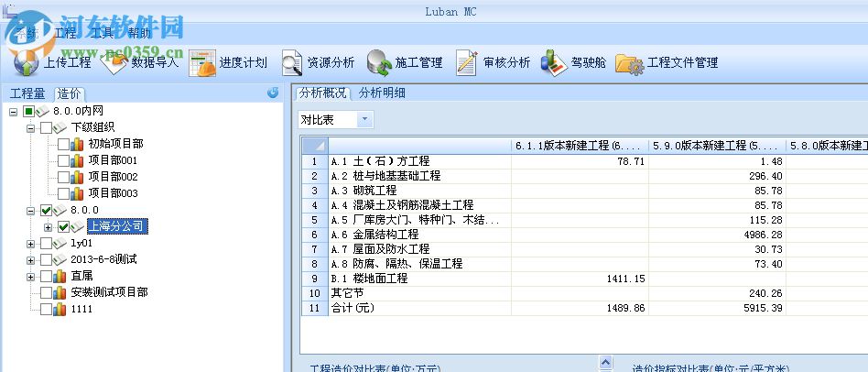This screenshot has width=868, height=372.
Task: Click the 1411.15 value cell
Action: click(580, 279)
